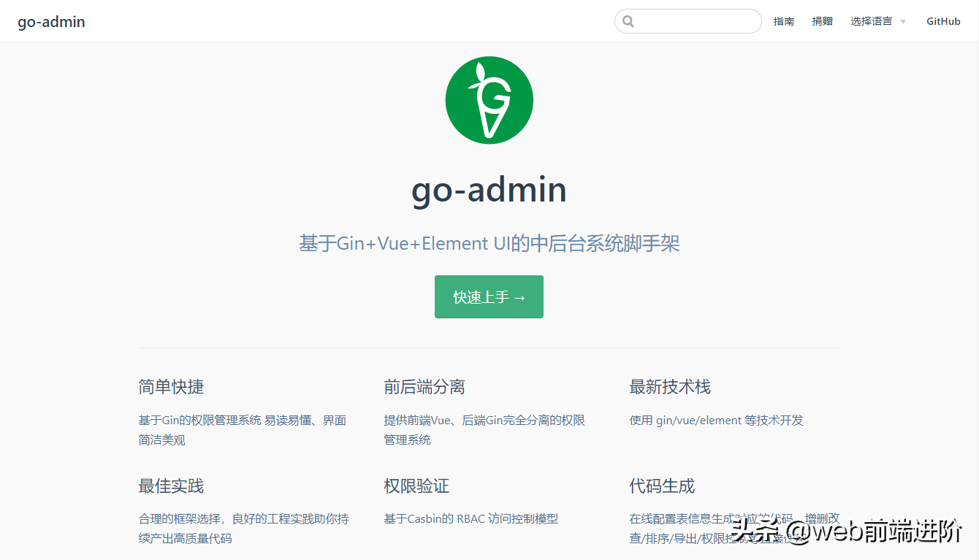Screen dimensions: 979x560
Task: Click the green go-admin carrot logo
Action: coord(489,100)
